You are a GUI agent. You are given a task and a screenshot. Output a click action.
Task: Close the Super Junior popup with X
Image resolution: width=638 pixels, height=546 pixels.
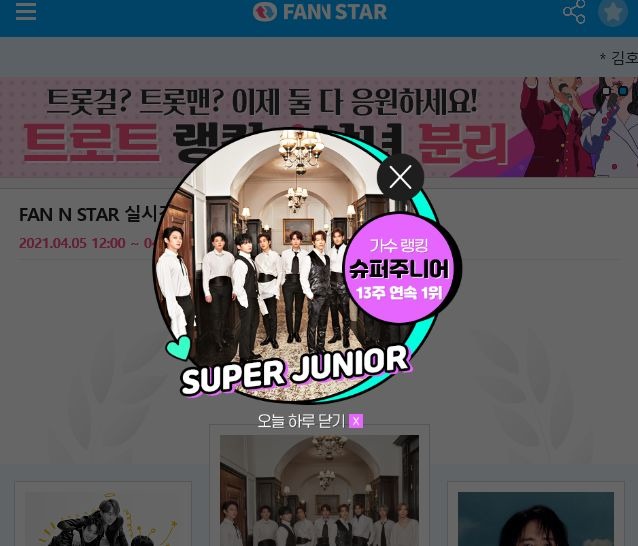pos(400,177)
